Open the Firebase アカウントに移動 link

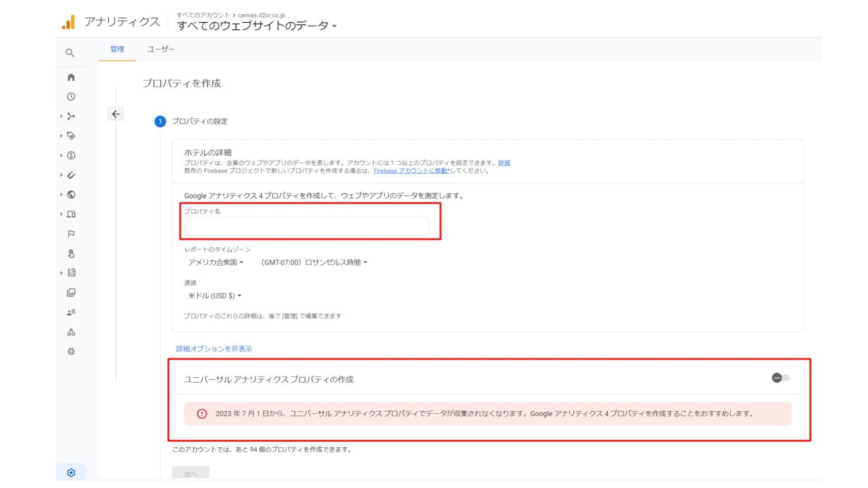coord(411,171)
